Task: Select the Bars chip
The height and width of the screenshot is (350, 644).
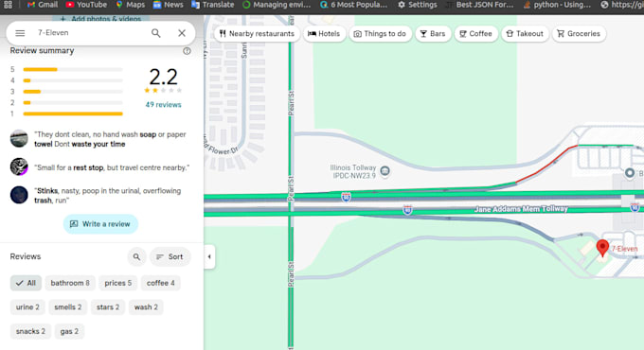Action: click(433, 34)
